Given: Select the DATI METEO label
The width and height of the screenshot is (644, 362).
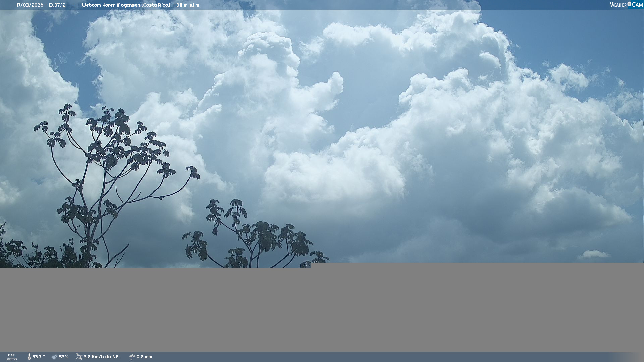Looking at the screenshot, I should coord(12,357).
